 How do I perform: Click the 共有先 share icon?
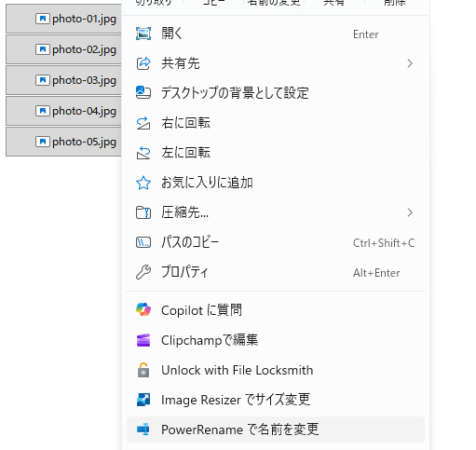[143, 63]
